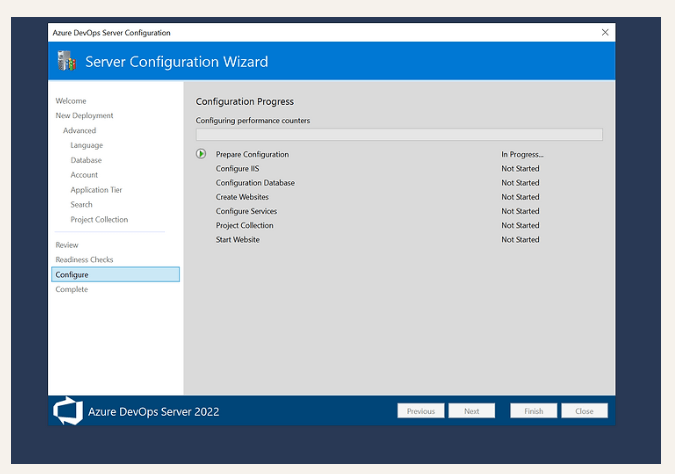Click the Configuration Progress heading
Viewport: 675px width, 474px height.
245,102
